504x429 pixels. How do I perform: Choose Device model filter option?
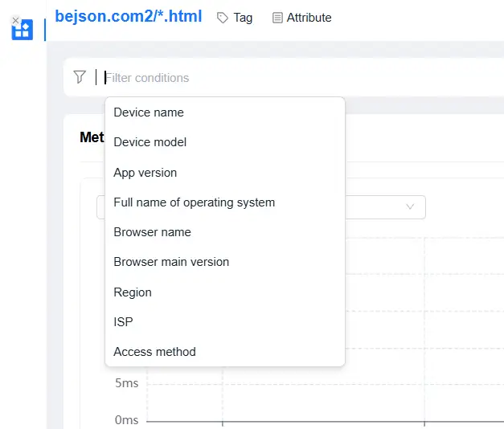150,142
